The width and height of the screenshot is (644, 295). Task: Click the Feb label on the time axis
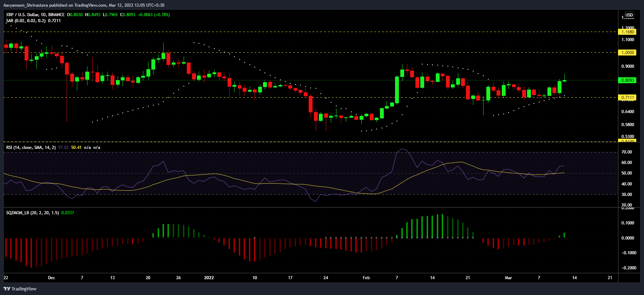366,278
